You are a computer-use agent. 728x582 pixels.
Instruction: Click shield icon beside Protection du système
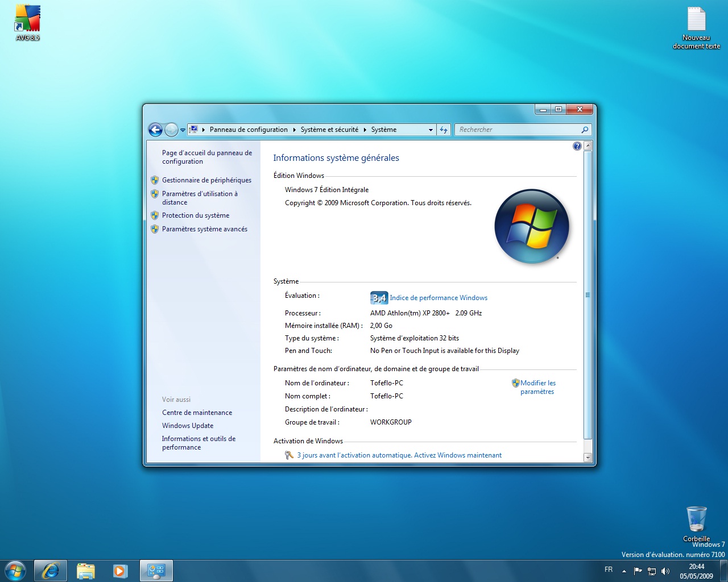(155, 215)
